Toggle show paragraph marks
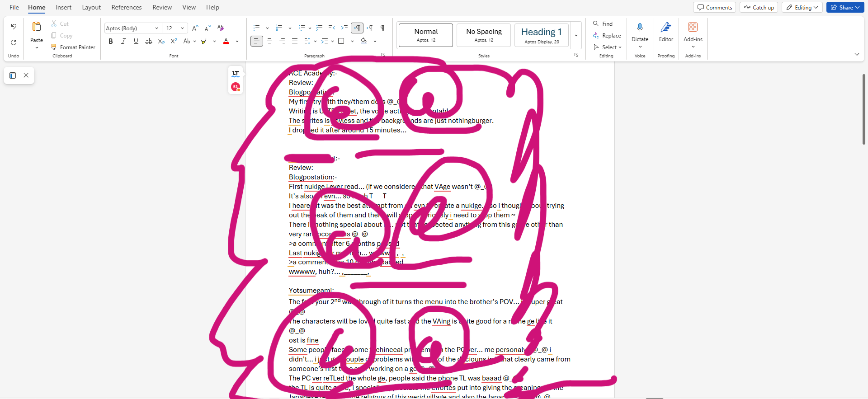This screenshot has height=399, width=868. click(382, 28)
